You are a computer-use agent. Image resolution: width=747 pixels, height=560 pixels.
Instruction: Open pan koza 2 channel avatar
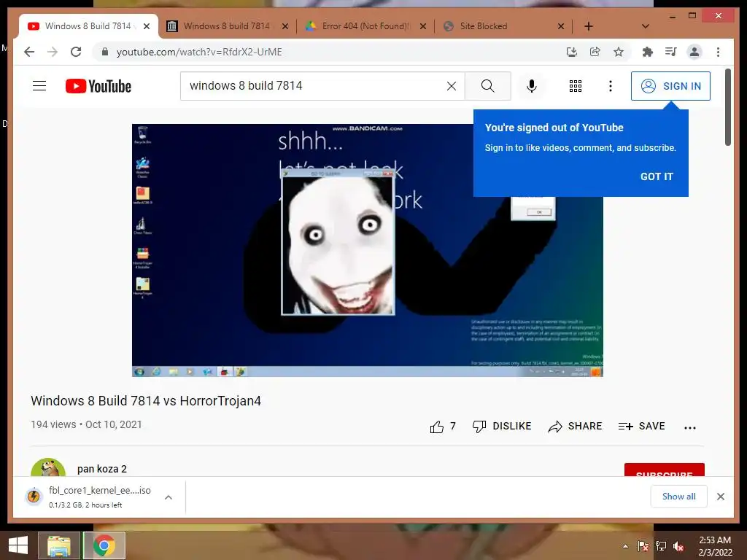coord(48,467)
